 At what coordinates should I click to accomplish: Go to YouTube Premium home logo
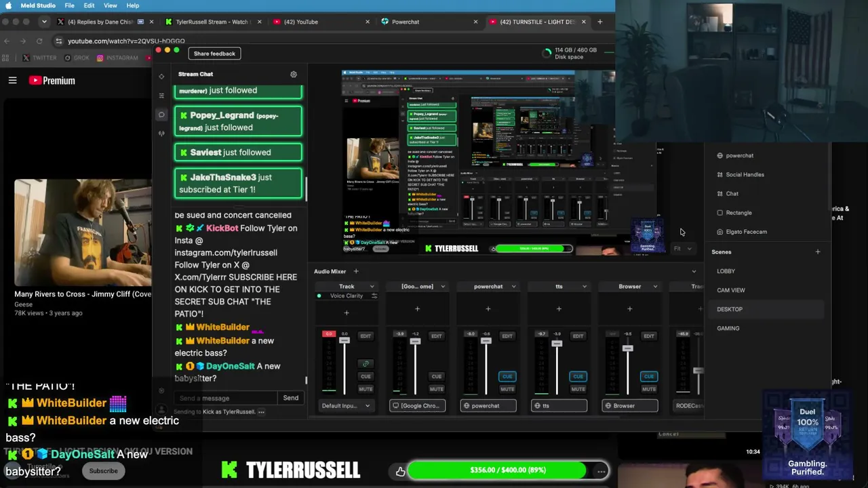(x=52, y=81)
